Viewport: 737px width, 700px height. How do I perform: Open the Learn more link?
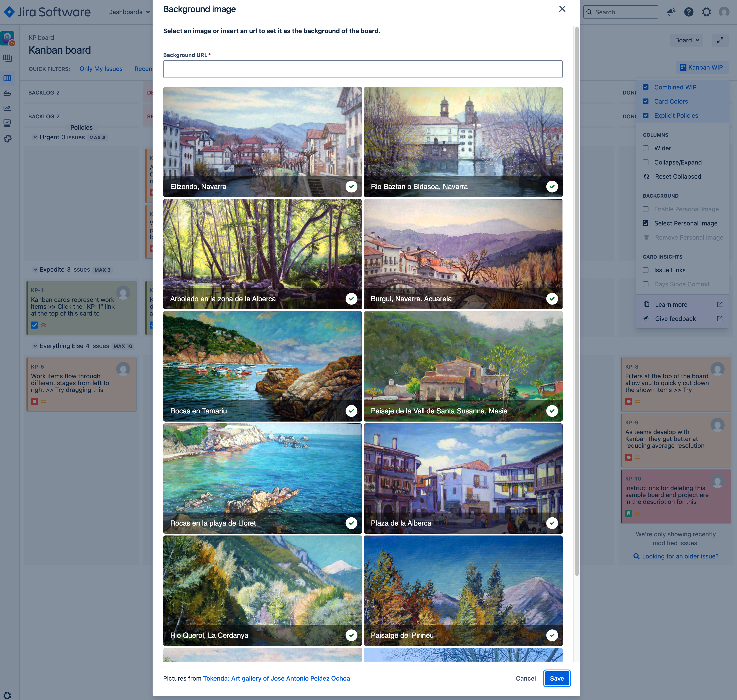[682, 305]
